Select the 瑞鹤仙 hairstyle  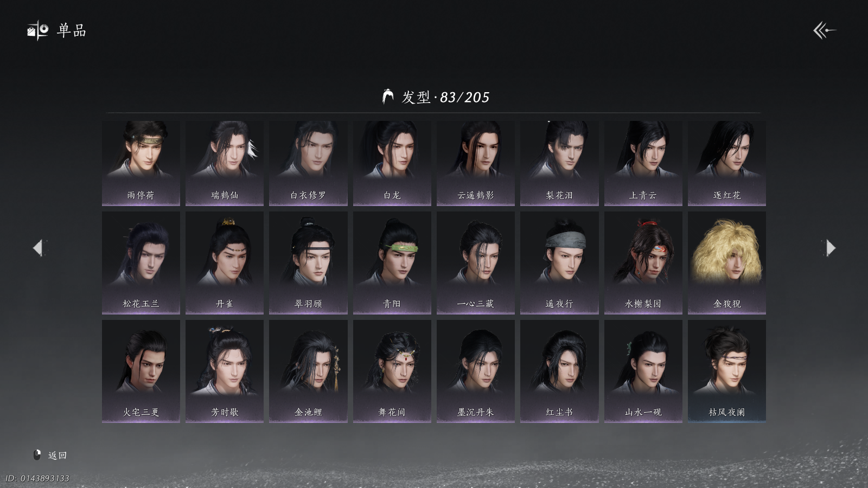pyautogui.click(x=225, y=163)
